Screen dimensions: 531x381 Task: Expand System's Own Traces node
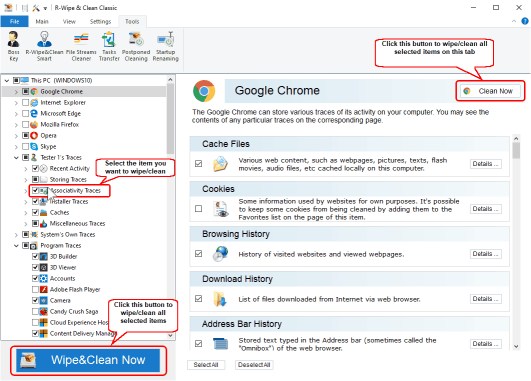(x=16, y=235)
